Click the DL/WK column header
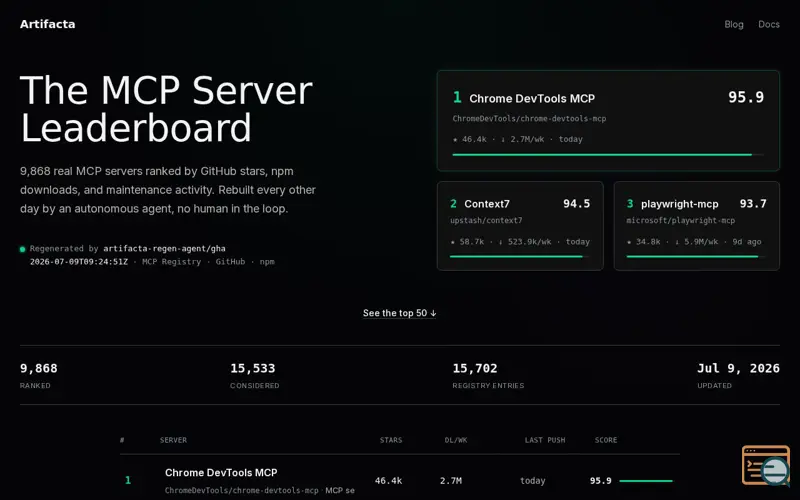Viewport: 800px width, 500px height. [456, 440]
